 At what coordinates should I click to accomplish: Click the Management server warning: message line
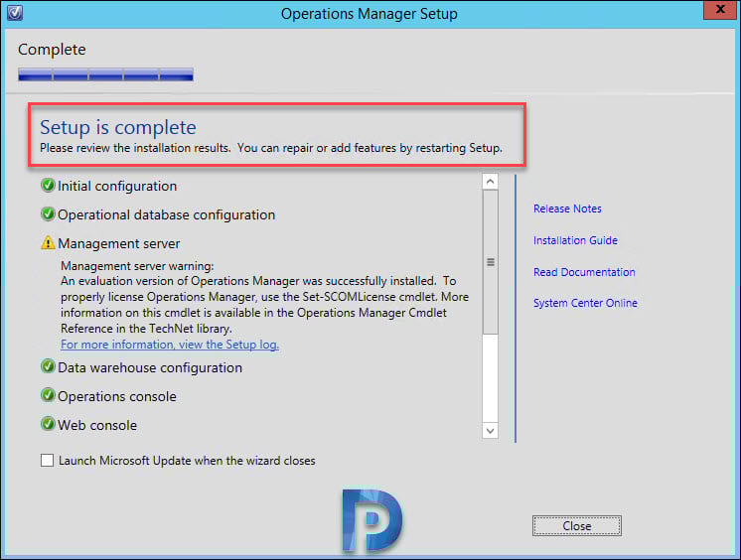click(x=137, y=266)
